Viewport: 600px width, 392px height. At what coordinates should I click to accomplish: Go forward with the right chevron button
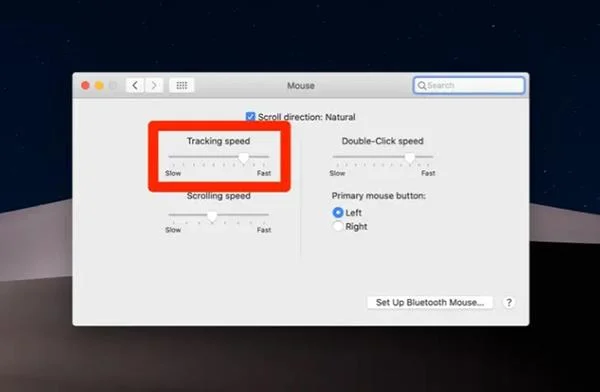point(154,85)
